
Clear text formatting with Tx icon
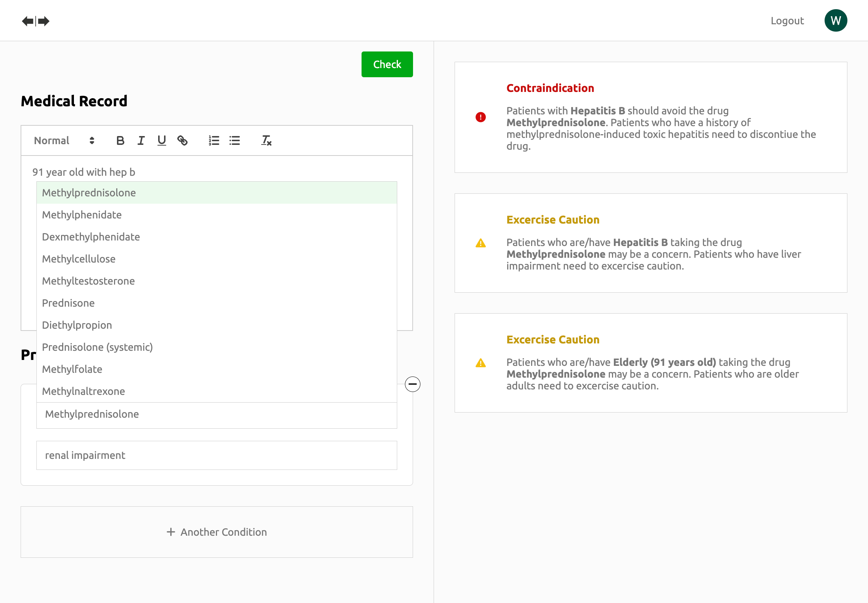266,140
